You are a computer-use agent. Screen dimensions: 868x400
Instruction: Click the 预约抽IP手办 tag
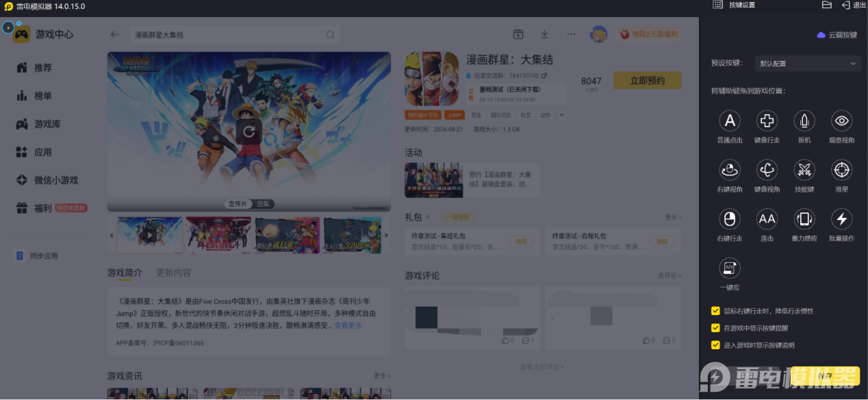[x=423, y=115]
